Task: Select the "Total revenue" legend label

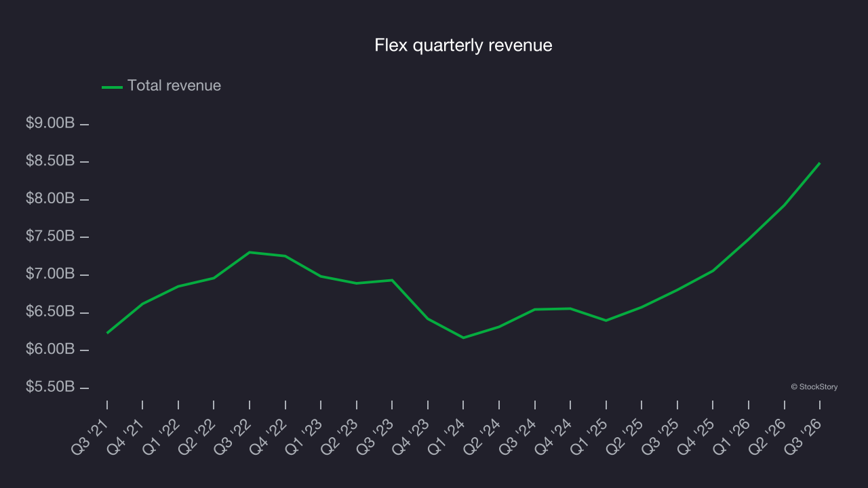Action: [174, 85]
